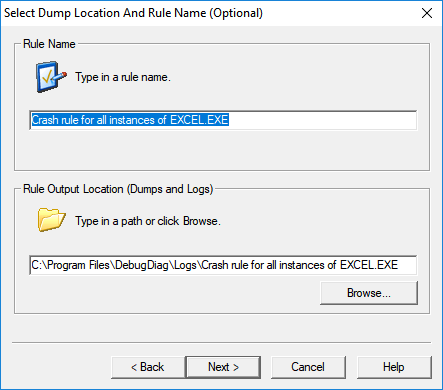Screen dimensions: 443x390
Task: Click the dialog title bar text
Action: (133, 13)
